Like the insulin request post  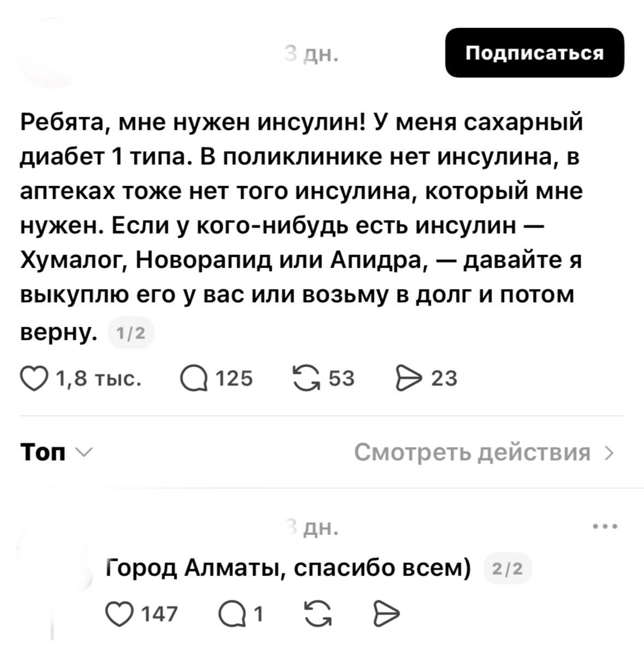tap(35, 378)
